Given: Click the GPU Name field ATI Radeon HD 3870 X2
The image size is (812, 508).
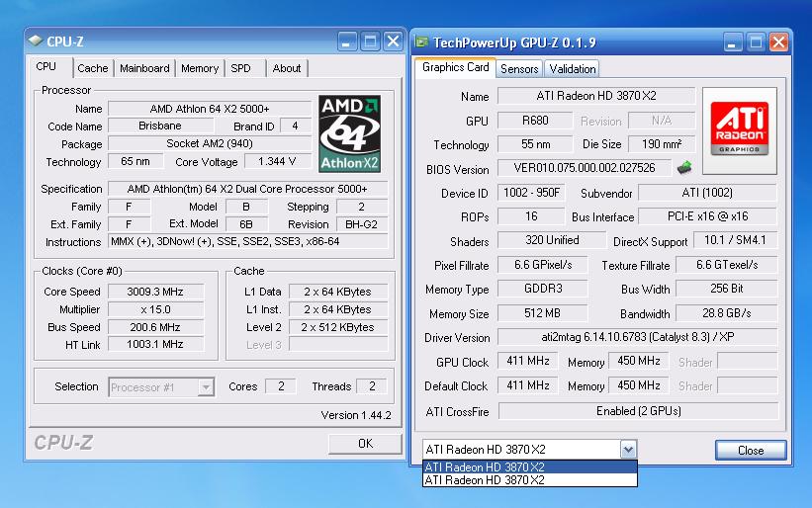Looking at the screenshot, I should pos(596,96).
